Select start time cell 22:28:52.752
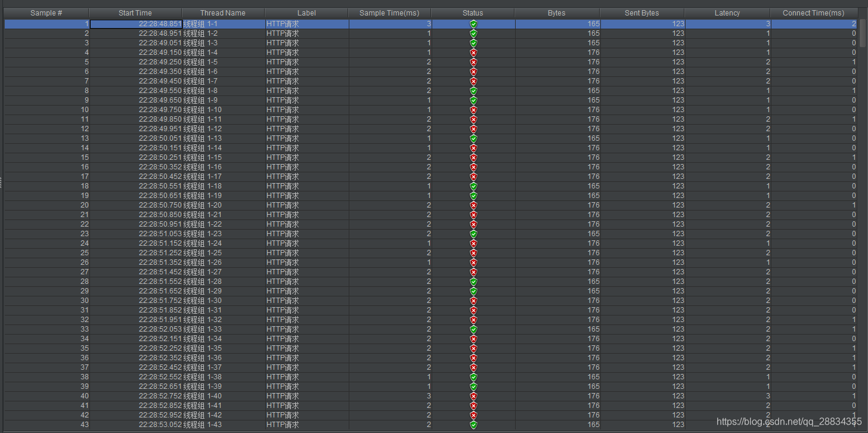The width and height of the screenshot is (868, 433). [136, 396]
